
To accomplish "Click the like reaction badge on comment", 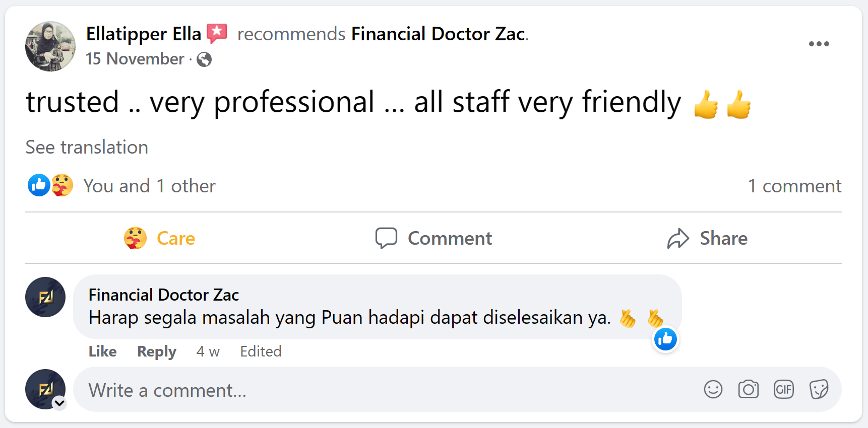I will (665, 339).
